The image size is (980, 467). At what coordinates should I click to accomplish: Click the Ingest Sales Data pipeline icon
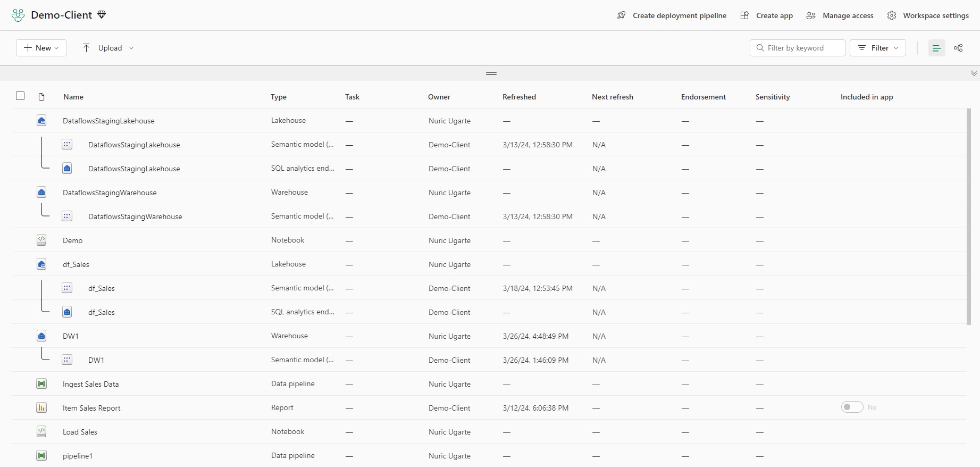coord(41,383)
